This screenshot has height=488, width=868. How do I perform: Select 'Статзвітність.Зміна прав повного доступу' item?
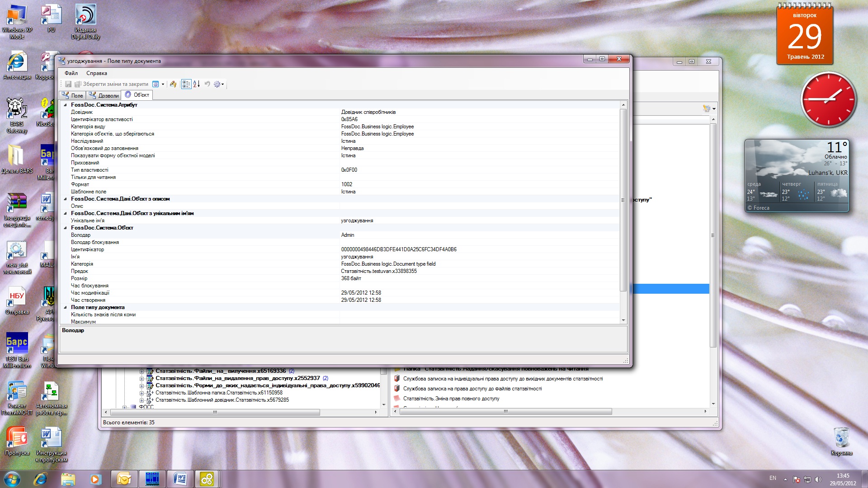point(451,399)
